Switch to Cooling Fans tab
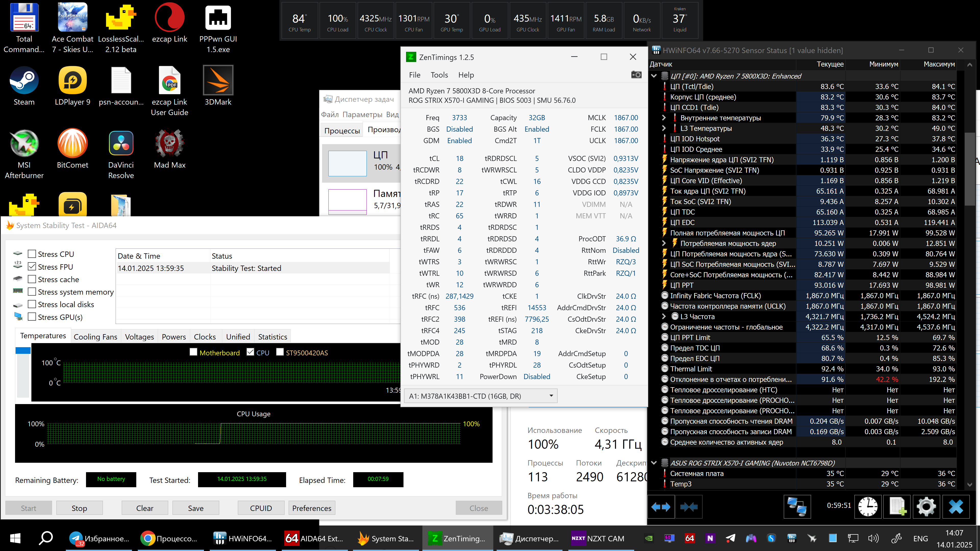Screen dimensions: 980x551 pos(95,337)
